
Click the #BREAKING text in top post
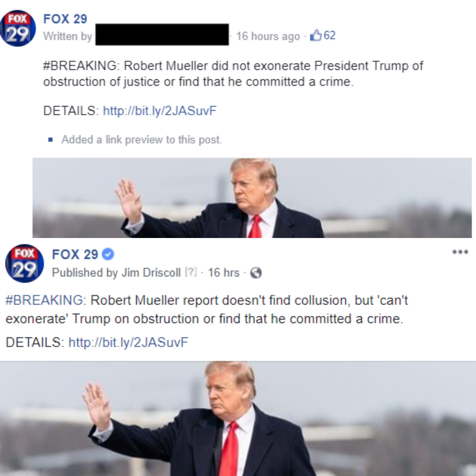click(79, 66)
